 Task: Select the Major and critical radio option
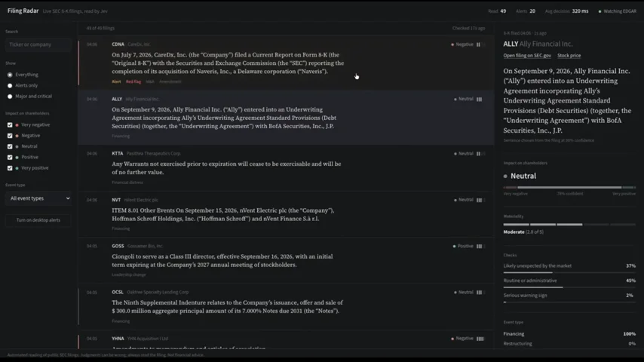point(10,97)
